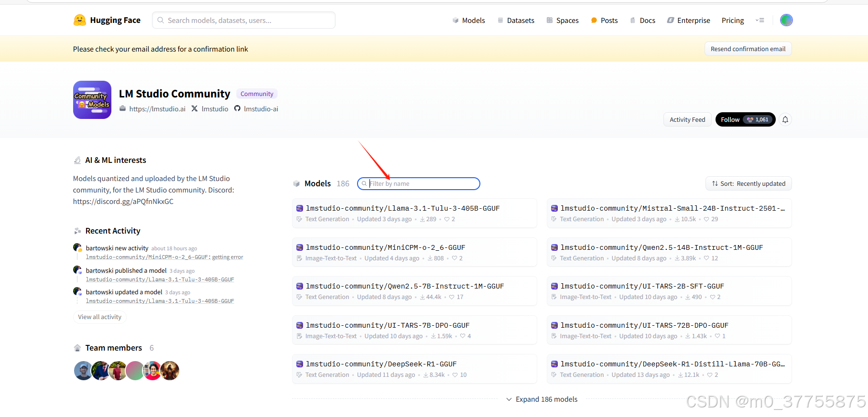Image resolution: width=868 pixels, height=417 pixels.
Task: Click the Models section cube icon
Action: click(296, 183)
